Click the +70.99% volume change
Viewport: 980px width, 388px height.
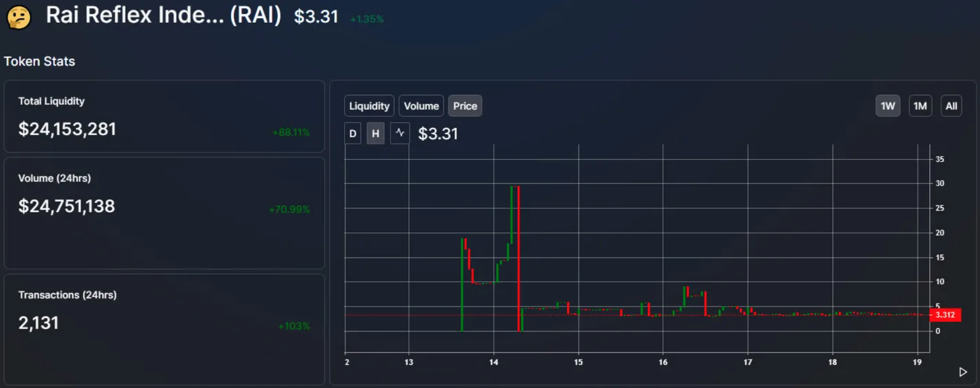(x=290, y=209)
